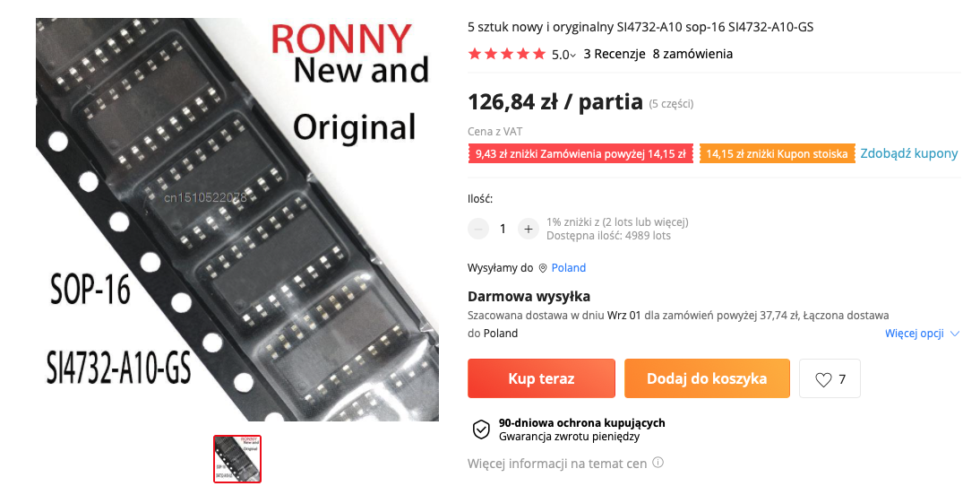
Task: Click the Kup teraz button
Action: 541,378
